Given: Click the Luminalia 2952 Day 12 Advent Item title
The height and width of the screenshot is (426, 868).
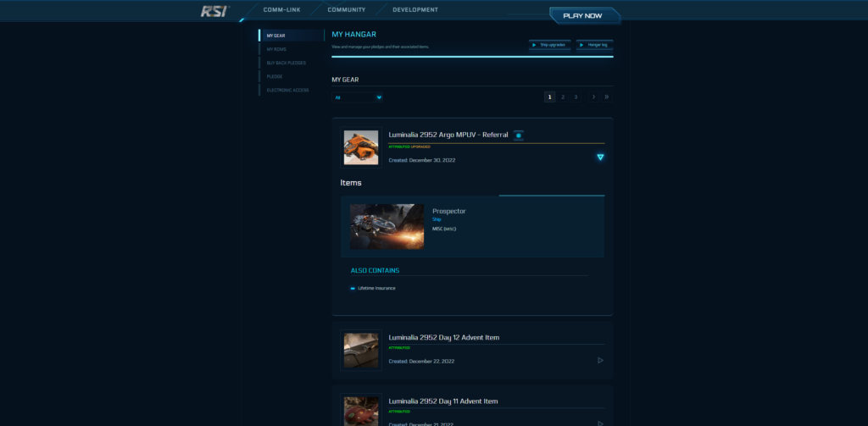Looking at the screenshot, I should click(x=444, y=337).
